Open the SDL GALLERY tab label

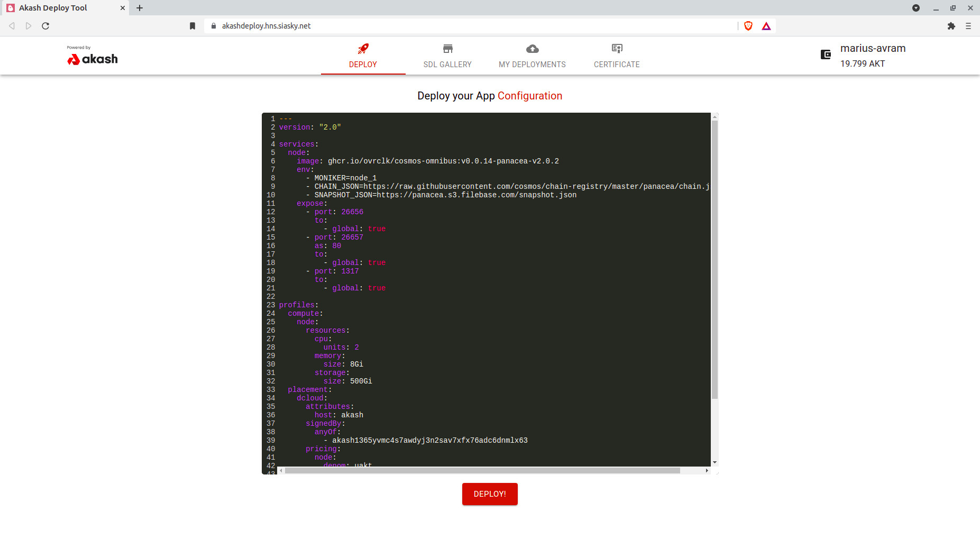point(447,65)
